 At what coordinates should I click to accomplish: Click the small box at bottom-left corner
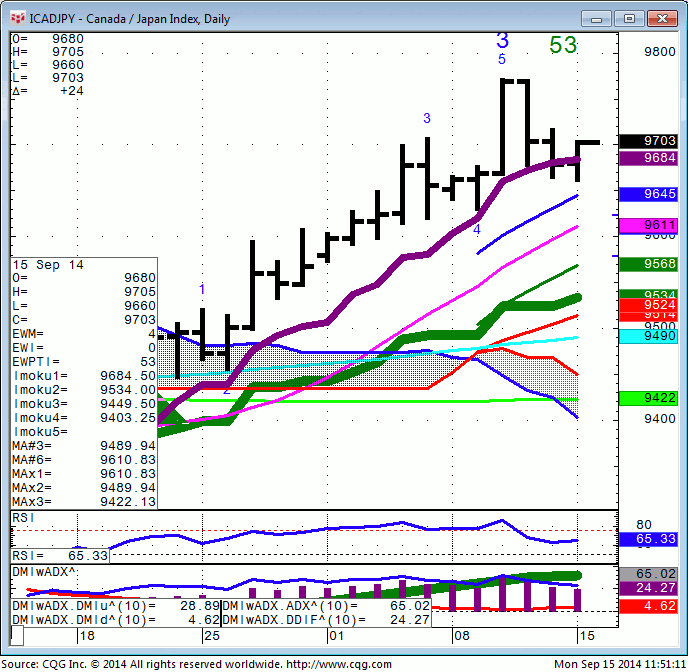(x=17, y=636)
